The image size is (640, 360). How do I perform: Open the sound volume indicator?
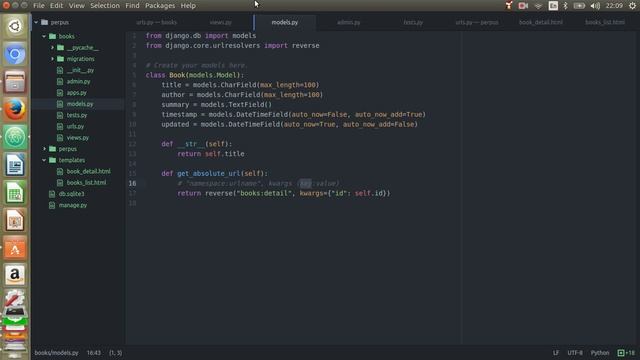pyautogui.click(x=595, y=6)
